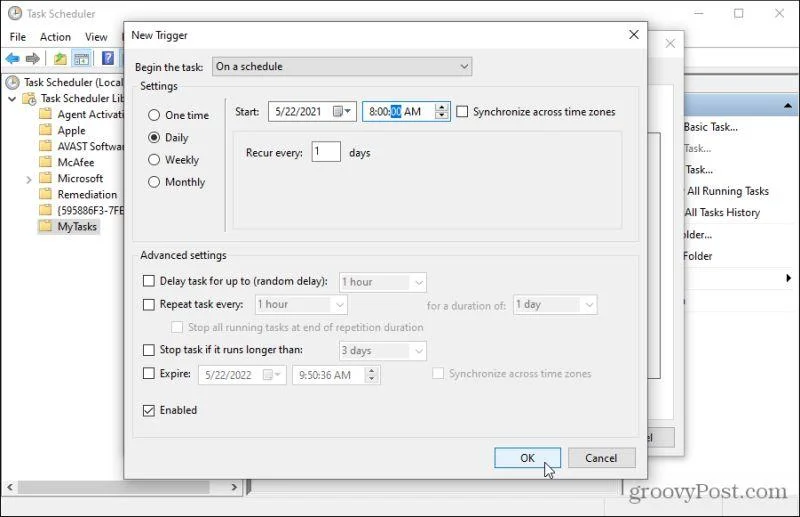Image resolution: width=800 pixels, height=517 pixels.
Task: Click OK to save the trigger
Action: tap(527, 458)
